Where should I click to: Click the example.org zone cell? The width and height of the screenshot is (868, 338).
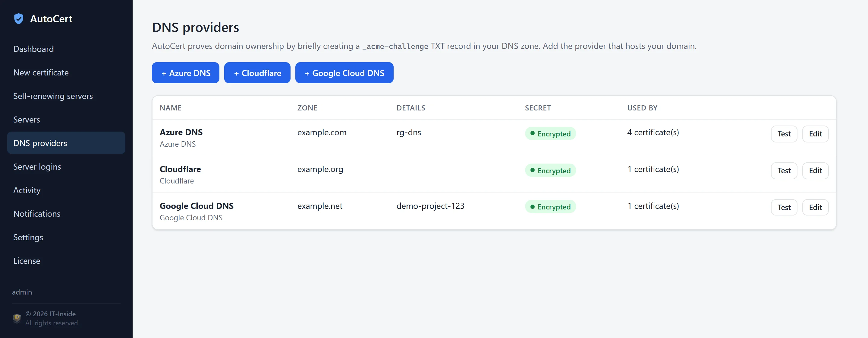[320, 169]
